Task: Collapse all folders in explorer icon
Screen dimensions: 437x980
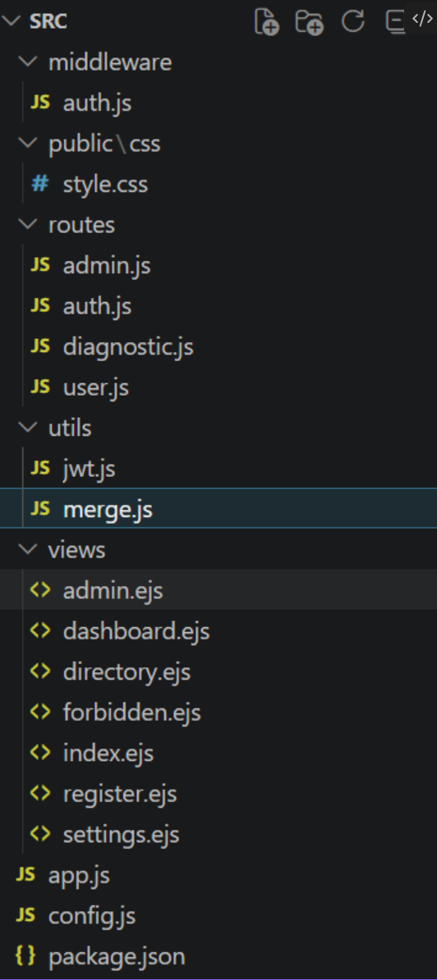Action: pyautogui.click(x=395, y=21)
